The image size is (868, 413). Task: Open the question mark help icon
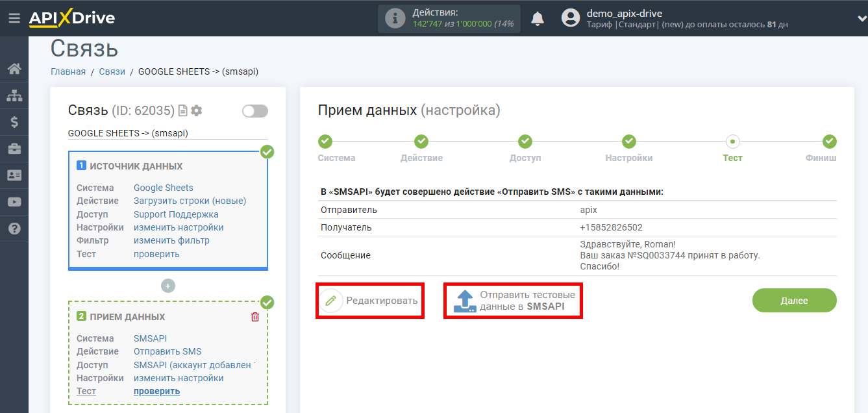14,229
